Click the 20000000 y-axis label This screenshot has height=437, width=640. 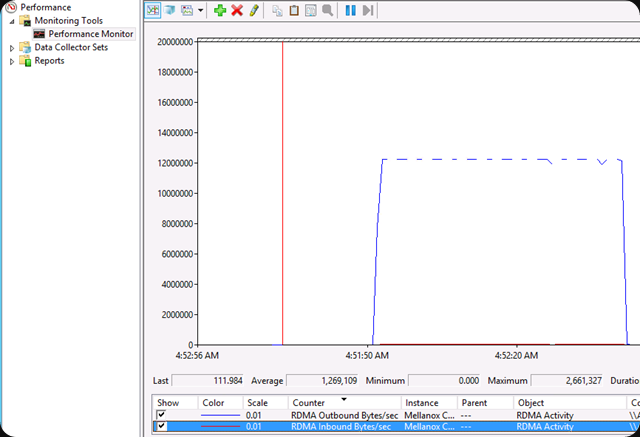(175, 42)
